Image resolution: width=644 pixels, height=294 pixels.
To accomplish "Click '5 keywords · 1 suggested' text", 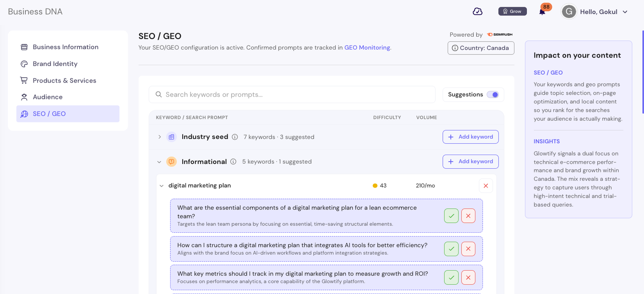I will pyautogui.click(x=277, y=161).
